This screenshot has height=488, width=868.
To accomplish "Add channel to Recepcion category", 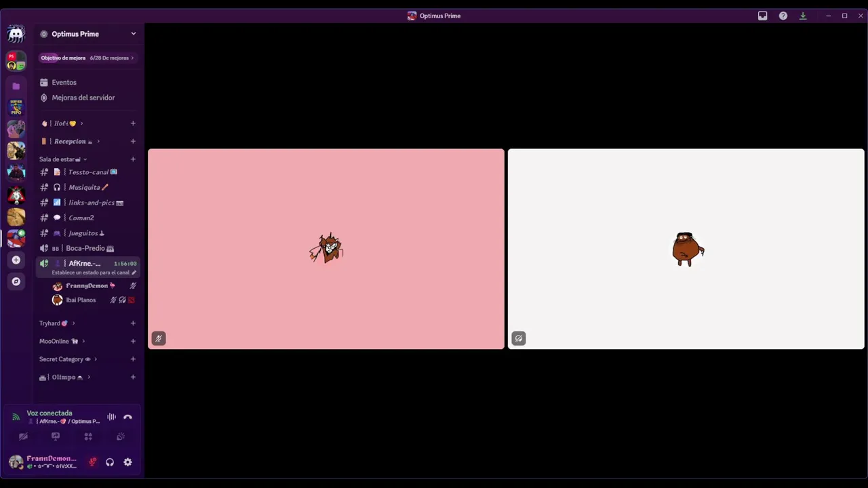I will [133, 141].
